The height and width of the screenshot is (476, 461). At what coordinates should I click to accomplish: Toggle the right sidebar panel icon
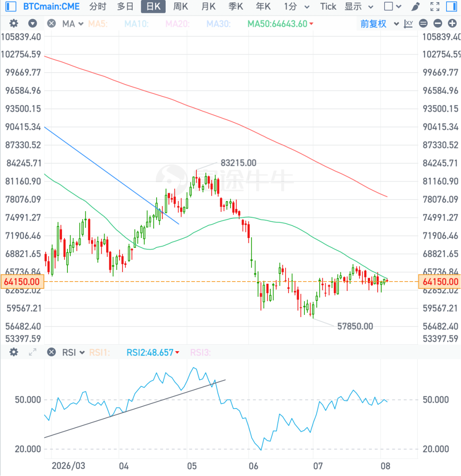click(x=452, y=6)
